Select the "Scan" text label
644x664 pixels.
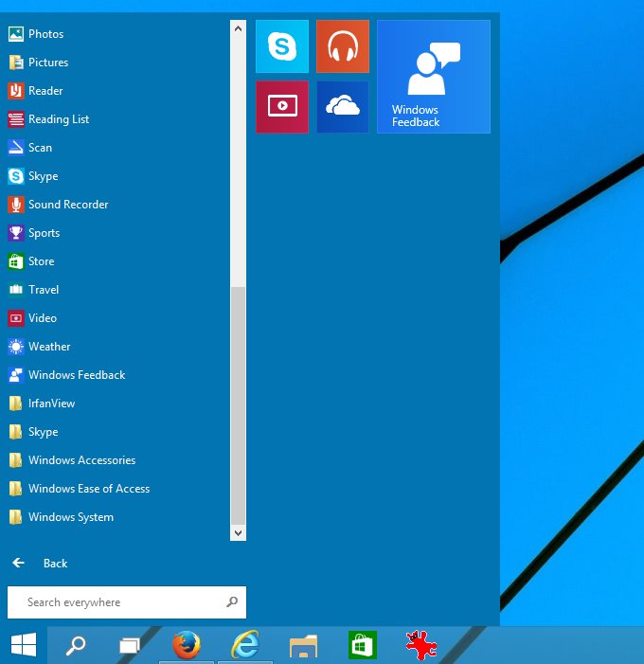(x=40, y=148)
